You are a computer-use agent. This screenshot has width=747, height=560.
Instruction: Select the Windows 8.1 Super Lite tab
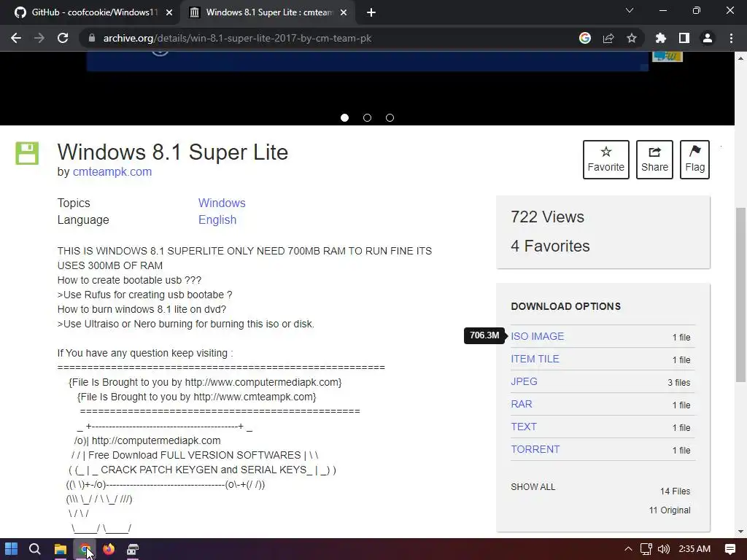coord(268,12)
